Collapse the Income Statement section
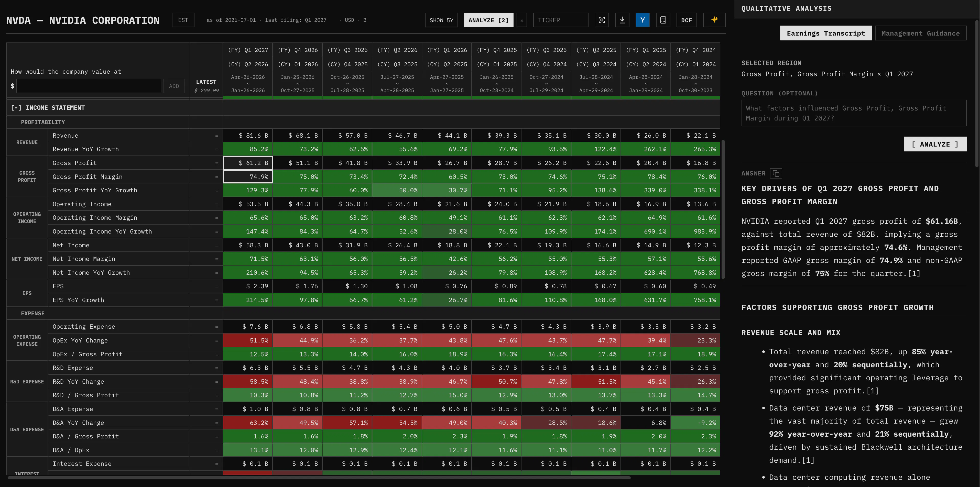This screenshot has width=980, height=487. pos(48,108)
